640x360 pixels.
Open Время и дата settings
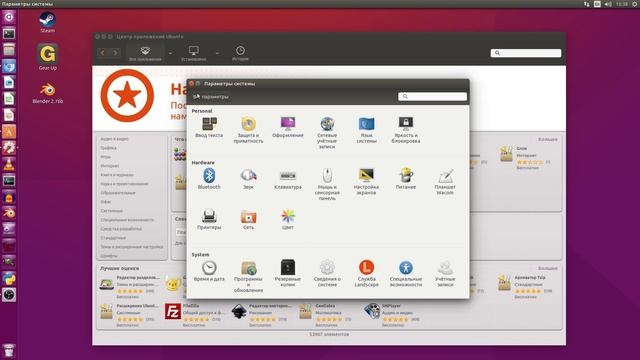tap(209, 271)
